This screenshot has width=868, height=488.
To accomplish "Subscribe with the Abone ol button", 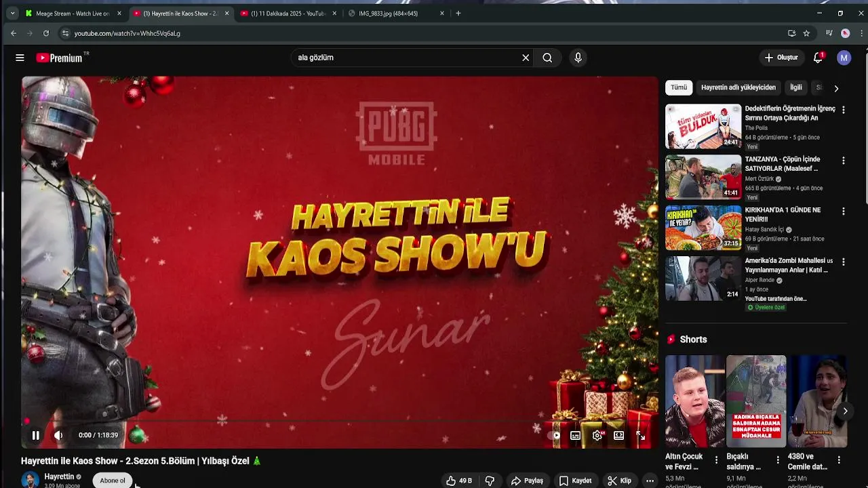I will tap(113, 481).
